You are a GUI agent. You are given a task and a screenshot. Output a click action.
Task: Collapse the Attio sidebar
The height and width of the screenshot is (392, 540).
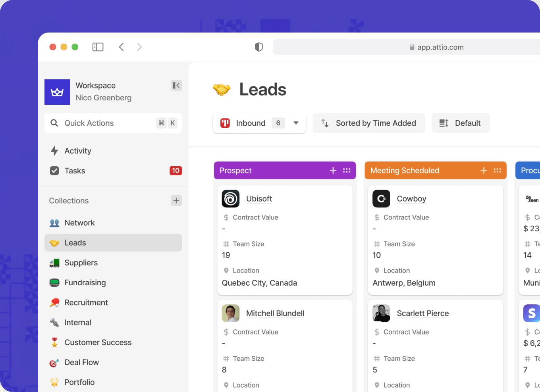tap(176, 85)
